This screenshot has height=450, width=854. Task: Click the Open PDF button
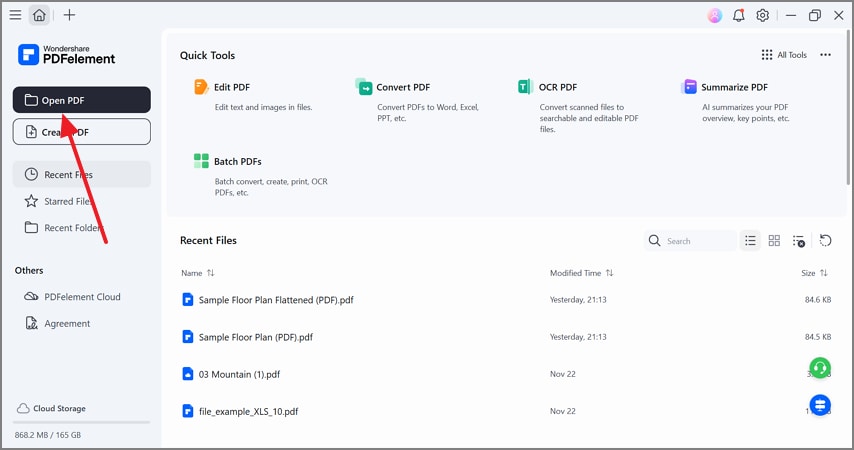coord(82,100)
